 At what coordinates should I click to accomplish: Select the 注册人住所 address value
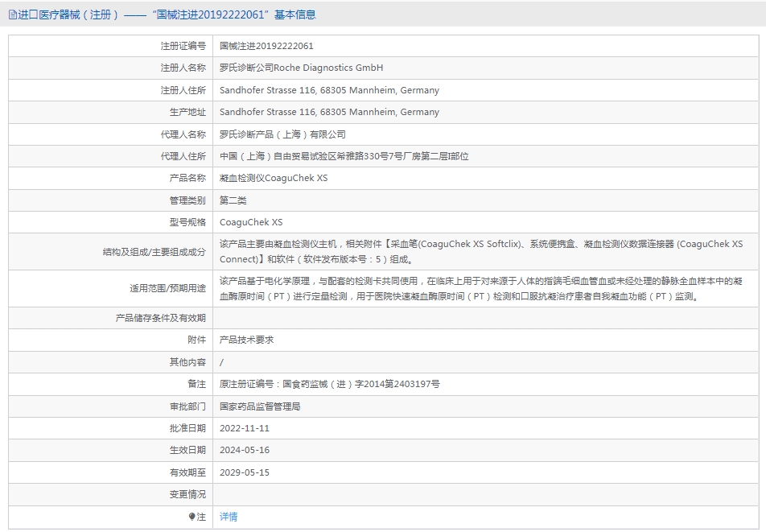tap(329, 90)
